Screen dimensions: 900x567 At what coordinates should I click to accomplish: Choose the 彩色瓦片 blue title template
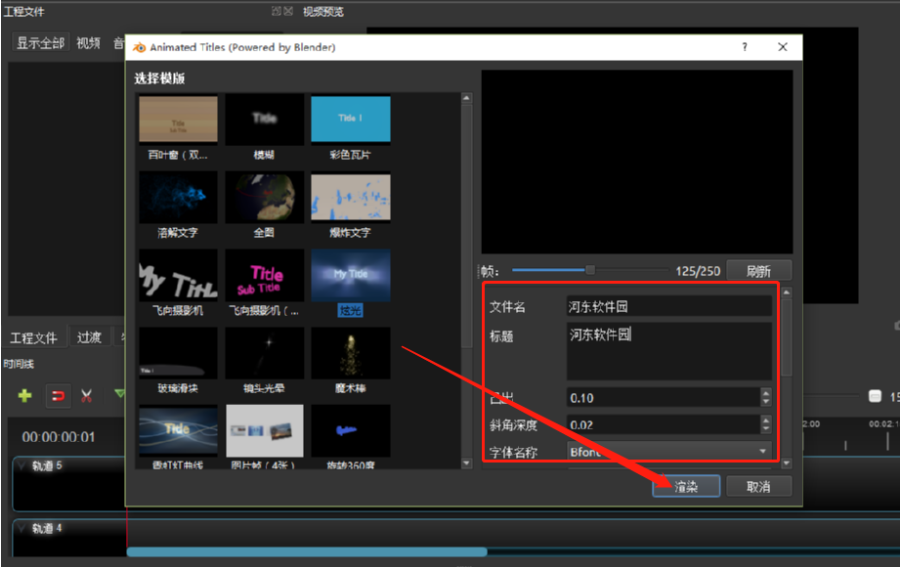(x=350, y=120)
